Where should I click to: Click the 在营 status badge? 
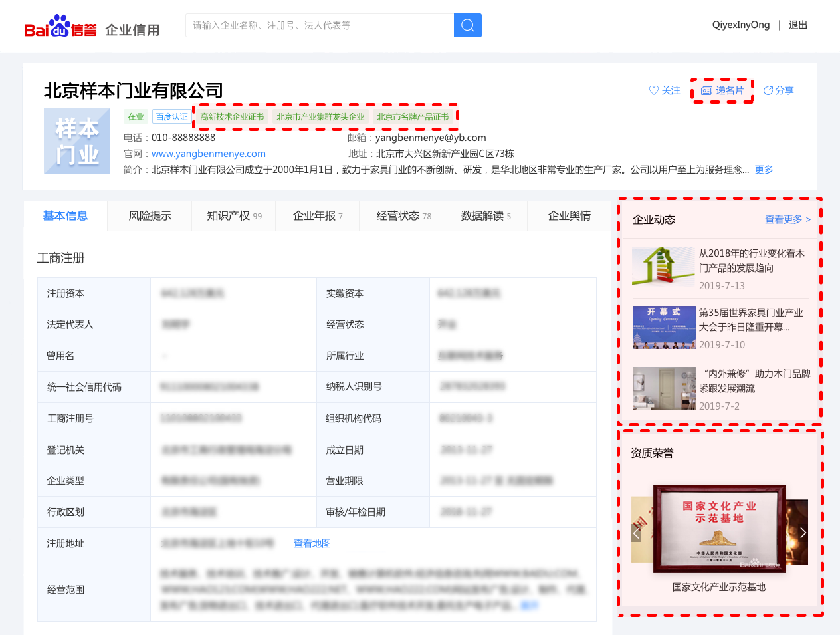(135, 116)
